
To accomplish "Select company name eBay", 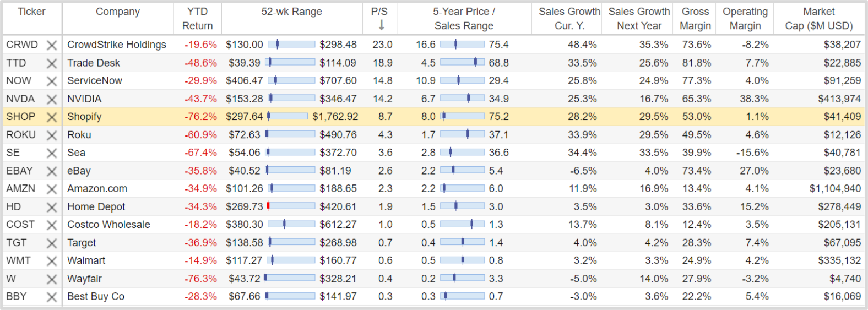I will tap(79, 171).
